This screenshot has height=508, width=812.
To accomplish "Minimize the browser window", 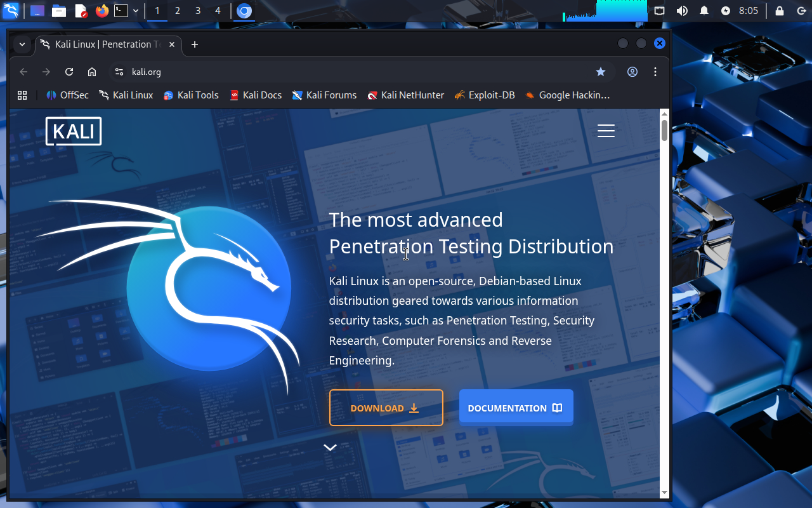I will [623, 43].
